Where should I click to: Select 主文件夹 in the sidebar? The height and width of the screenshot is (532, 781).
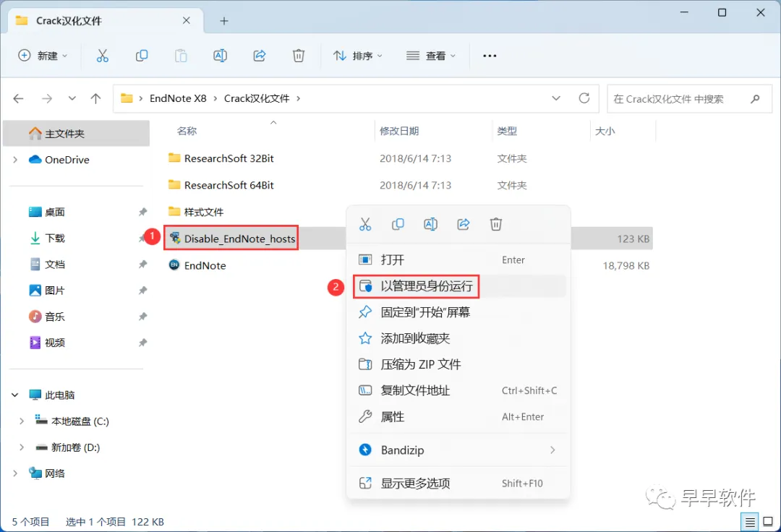click(76, 134)
